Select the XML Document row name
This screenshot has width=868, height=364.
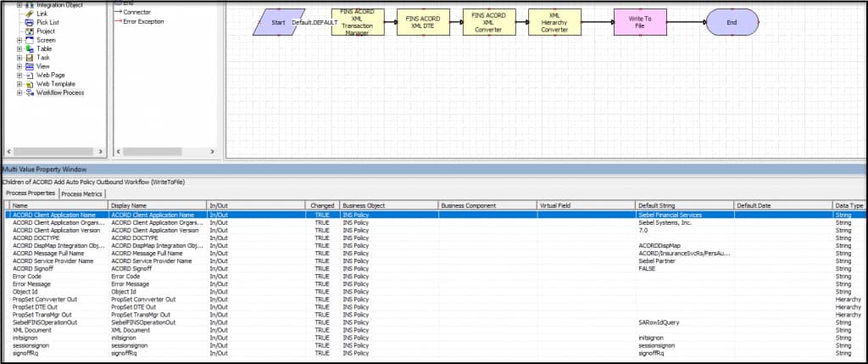(31, 330)
